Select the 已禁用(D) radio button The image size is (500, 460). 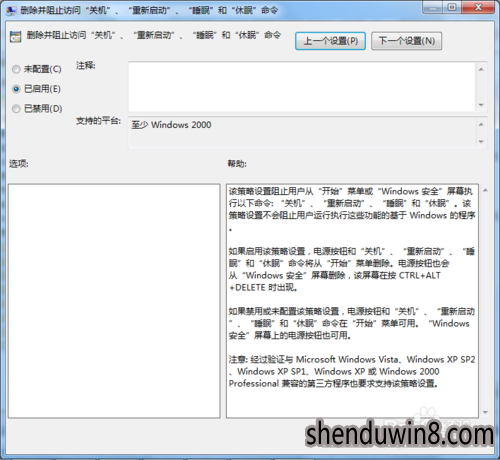(x=16, y=109)
